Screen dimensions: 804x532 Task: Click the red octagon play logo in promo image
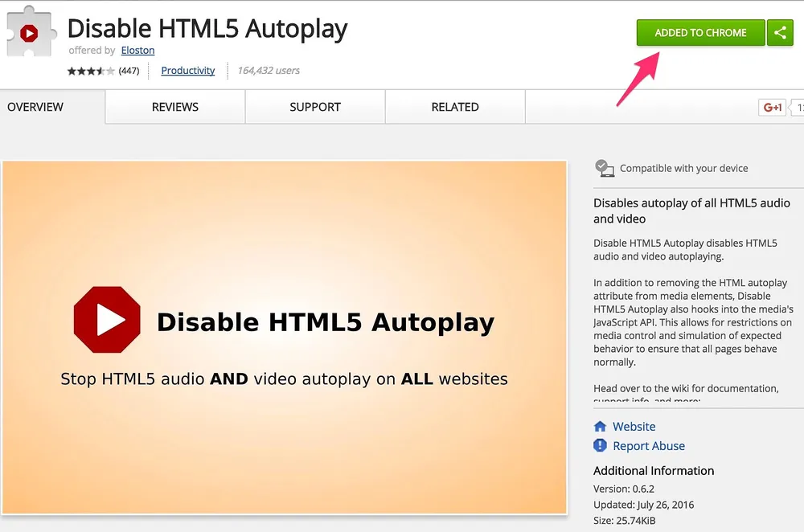click(107, 320)
